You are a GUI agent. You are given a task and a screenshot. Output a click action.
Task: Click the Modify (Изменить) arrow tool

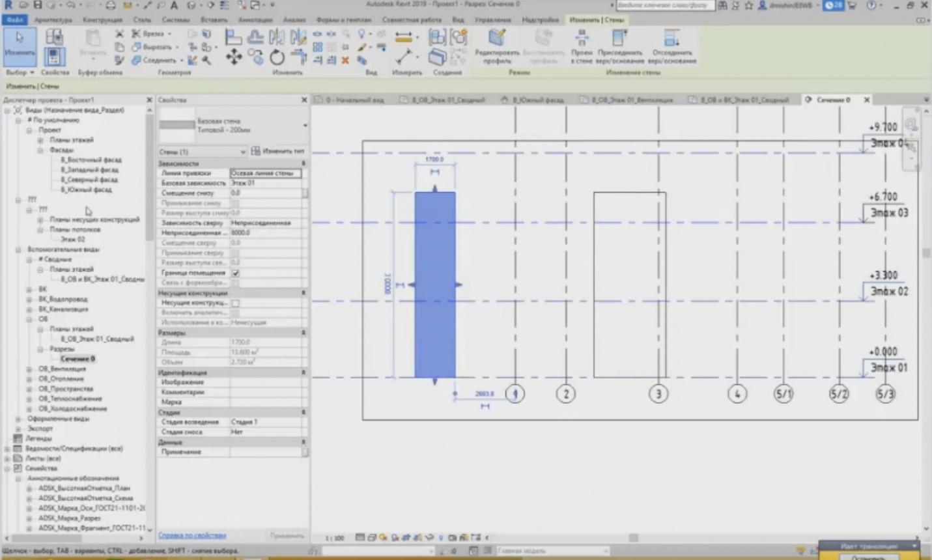[x=20, y=43]
